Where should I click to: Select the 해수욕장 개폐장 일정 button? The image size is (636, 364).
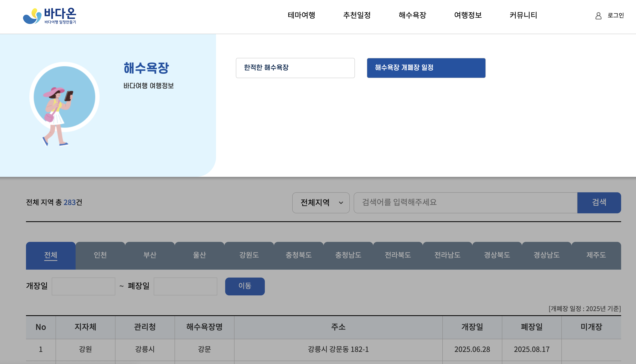426,68
